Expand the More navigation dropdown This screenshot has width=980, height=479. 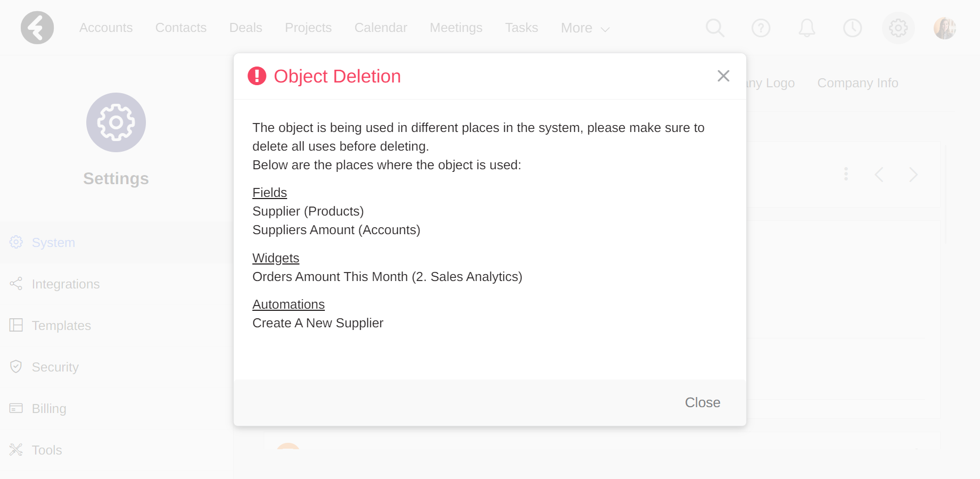585,28
